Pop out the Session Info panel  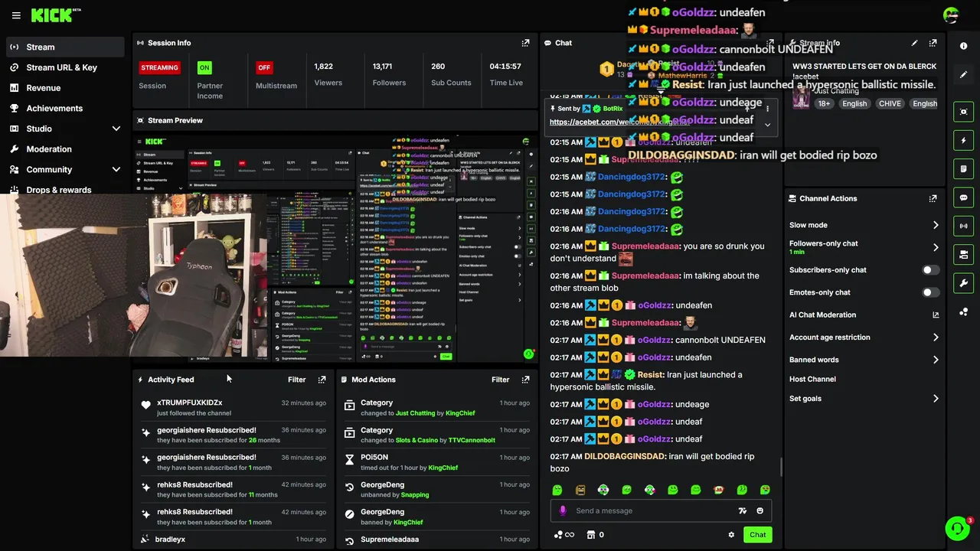[x=525, y=43]
